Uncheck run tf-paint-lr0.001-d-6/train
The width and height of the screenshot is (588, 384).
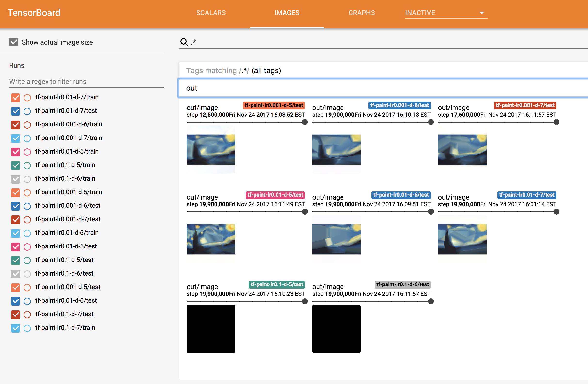click(16, 125)
